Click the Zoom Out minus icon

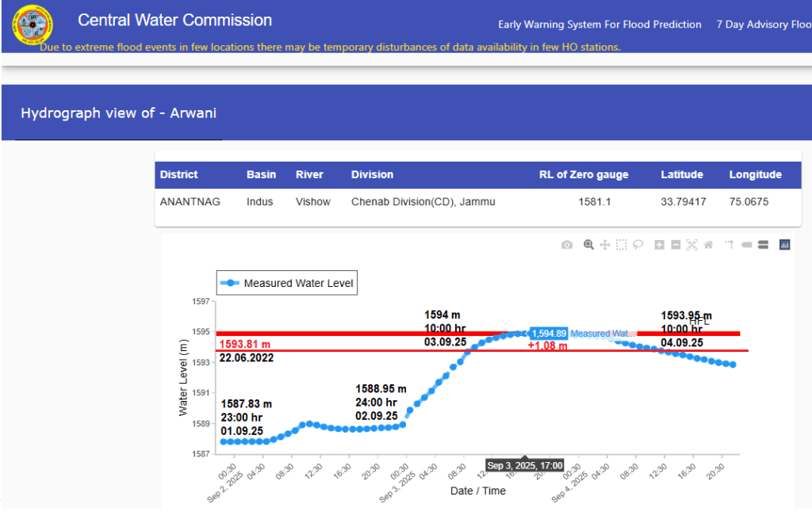pos(676,245)
